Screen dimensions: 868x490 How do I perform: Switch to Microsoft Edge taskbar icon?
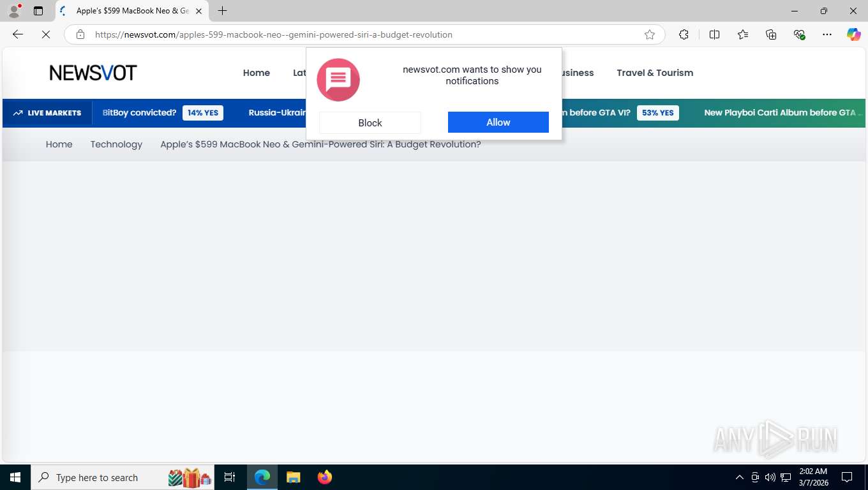coord(262,477)
